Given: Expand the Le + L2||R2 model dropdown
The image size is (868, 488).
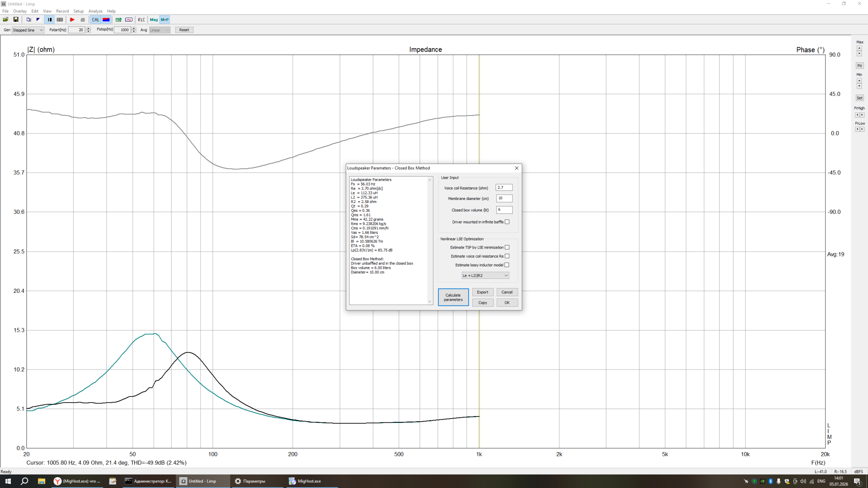Looking at the screenshot, I should click(x=485, y=275).
